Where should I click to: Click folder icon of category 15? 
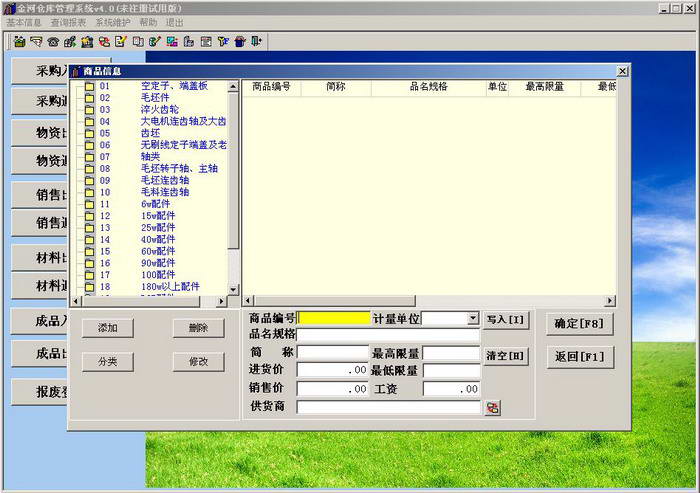[x=89, y=252]
